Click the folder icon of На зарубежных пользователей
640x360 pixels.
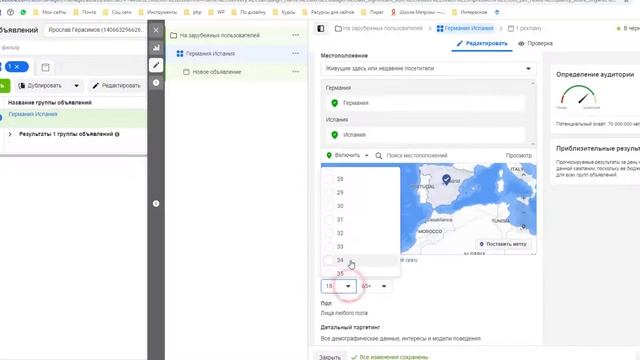point(173,36)
